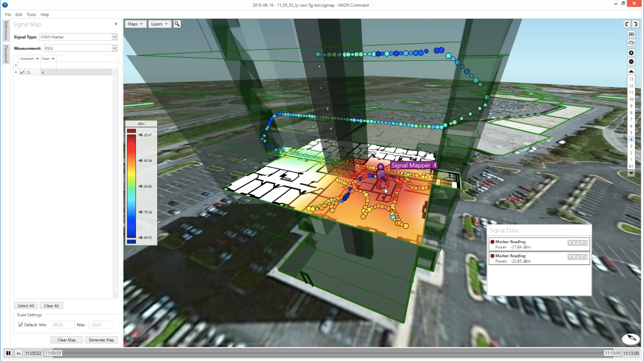This screenshot has width=644, height=361.
Task: Rotate the map view clockwise
Action: point(635,24)
